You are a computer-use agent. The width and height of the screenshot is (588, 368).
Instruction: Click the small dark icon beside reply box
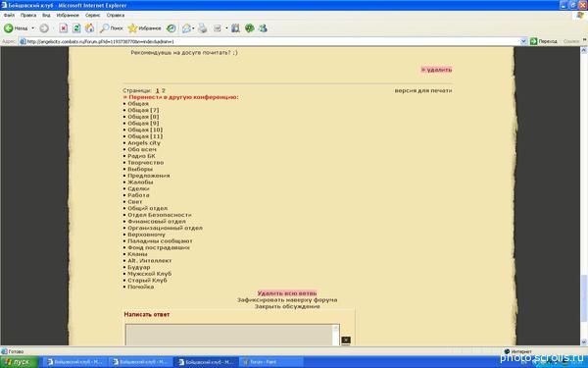tap(346, 341)
